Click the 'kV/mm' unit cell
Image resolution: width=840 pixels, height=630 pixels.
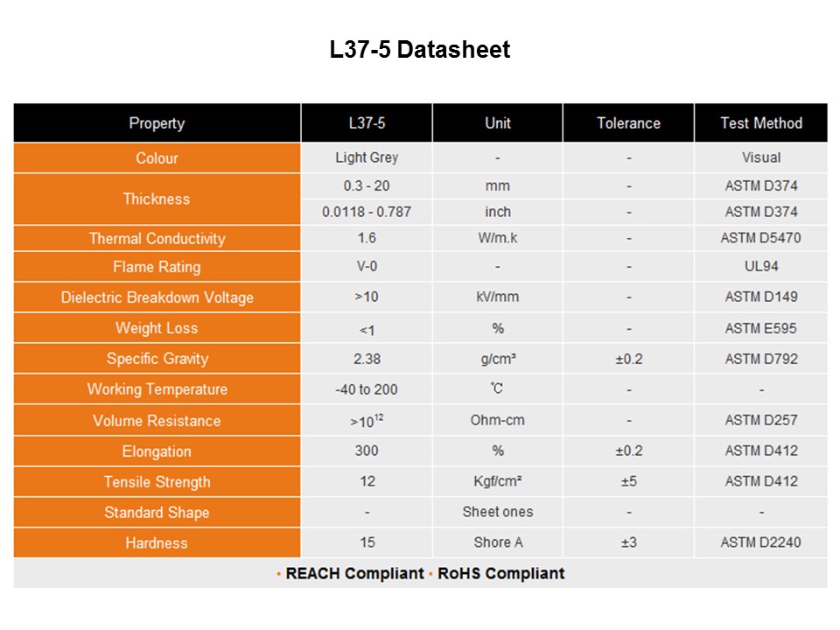[498, 297]
